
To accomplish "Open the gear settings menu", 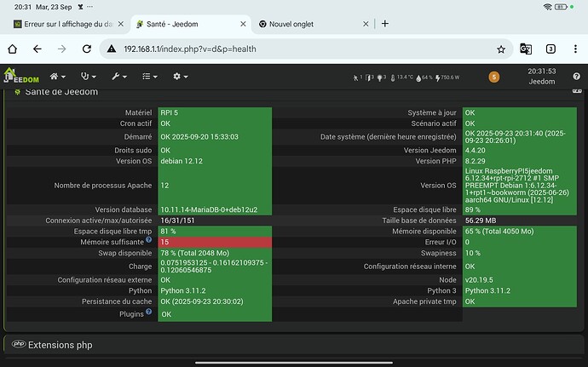I will pos(180,77).
